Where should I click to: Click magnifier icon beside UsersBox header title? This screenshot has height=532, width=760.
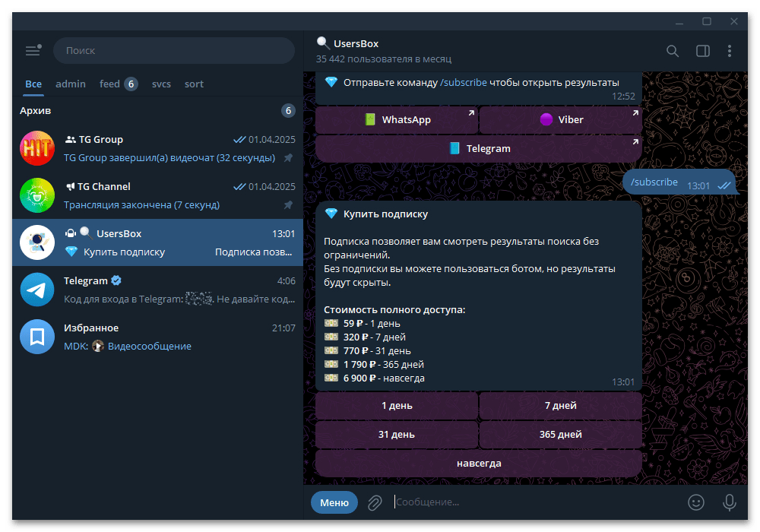(x=323, y=43)
